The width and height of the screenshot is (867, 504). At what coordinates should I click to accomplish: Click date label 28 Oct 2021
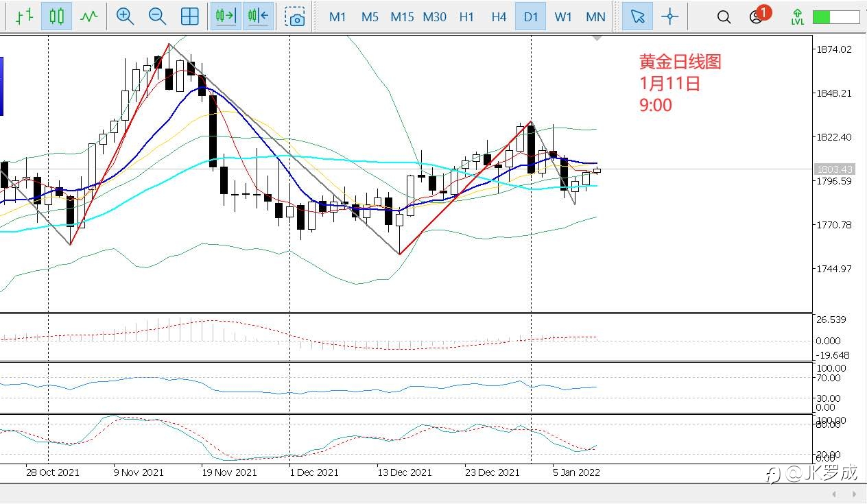point(53,472)
